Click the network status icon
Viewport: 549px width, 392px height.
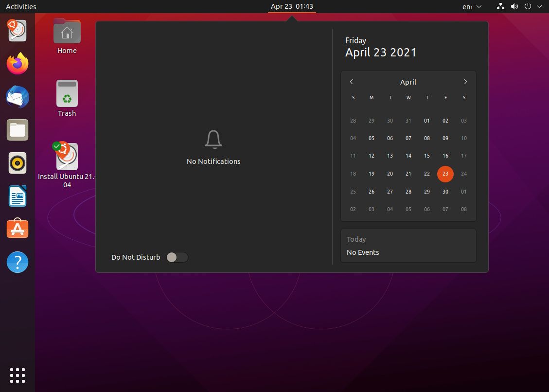point(501,6)
